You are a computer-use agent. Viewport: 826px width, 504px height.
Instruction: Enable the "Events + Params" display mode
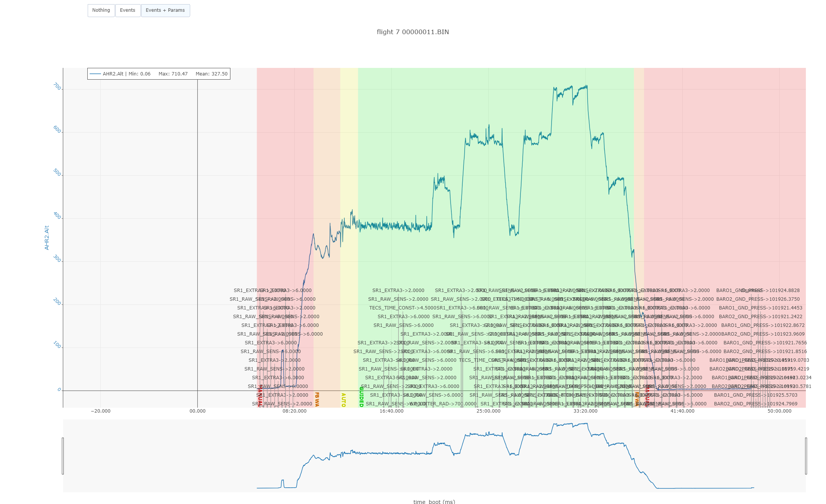pos(165,10)
